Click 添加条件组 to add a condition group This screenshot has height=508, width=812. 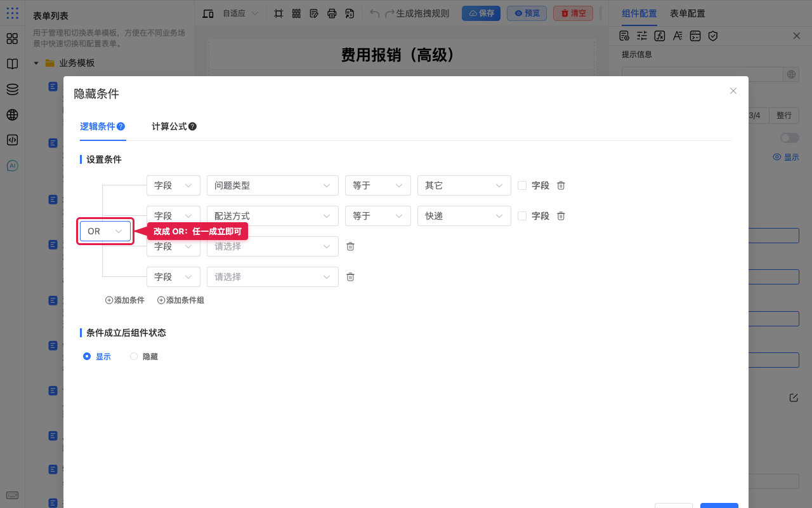point(181,300)
